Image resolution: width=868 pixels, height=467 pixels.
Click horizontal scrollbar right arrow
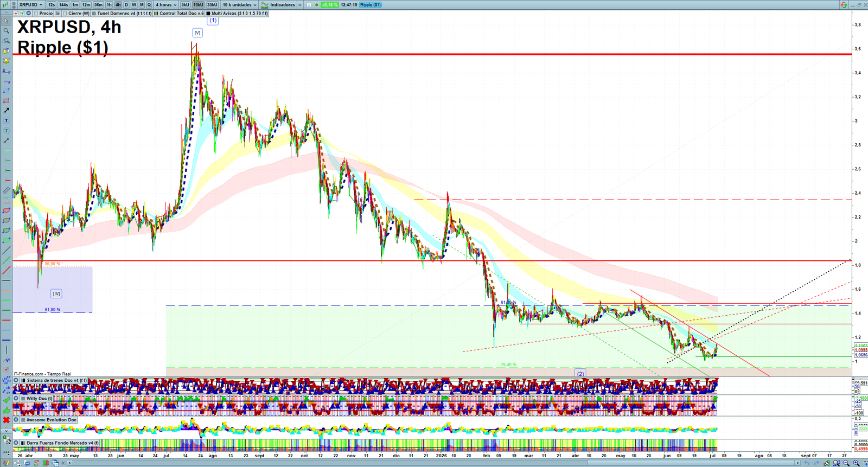point(797,463)
